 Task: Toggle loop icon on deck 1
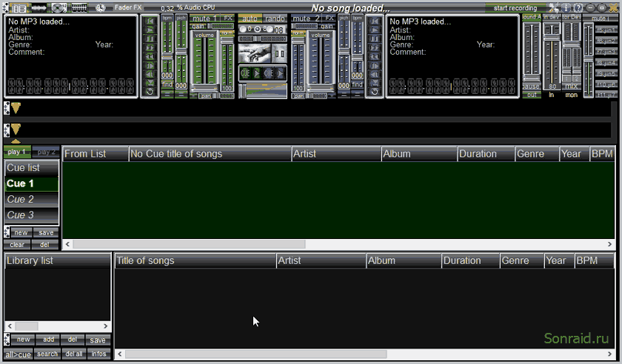pyautogui.click(x=150, y=92)
